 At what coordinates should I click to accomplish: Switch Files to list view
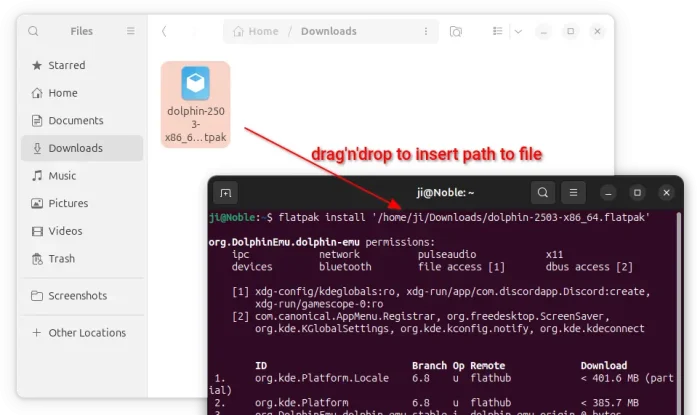(x=497, y=31)
